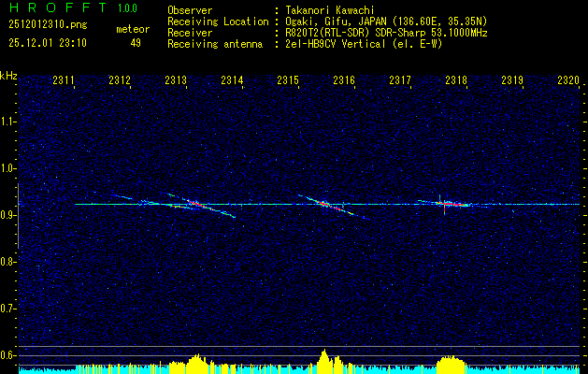
Task: Click the 2318 time marker
Action: (x=456, y=79)
